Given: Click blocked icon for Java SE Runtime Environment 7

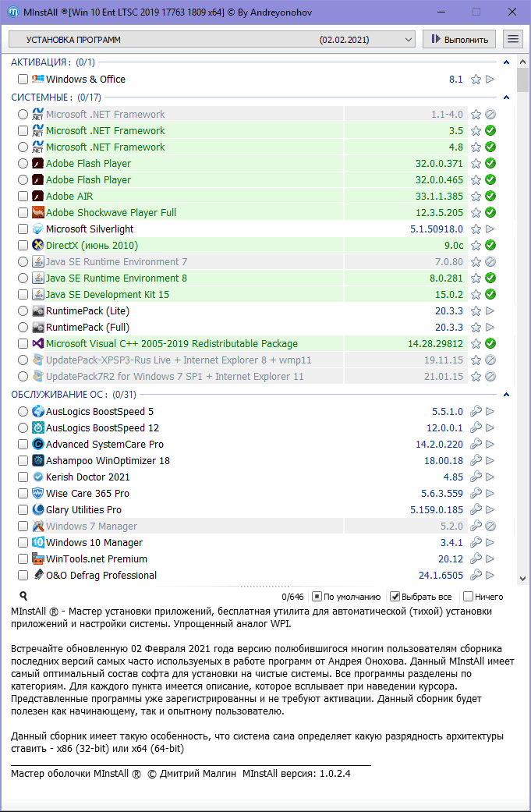Looking at the screenshot, I should click(490, 261).
